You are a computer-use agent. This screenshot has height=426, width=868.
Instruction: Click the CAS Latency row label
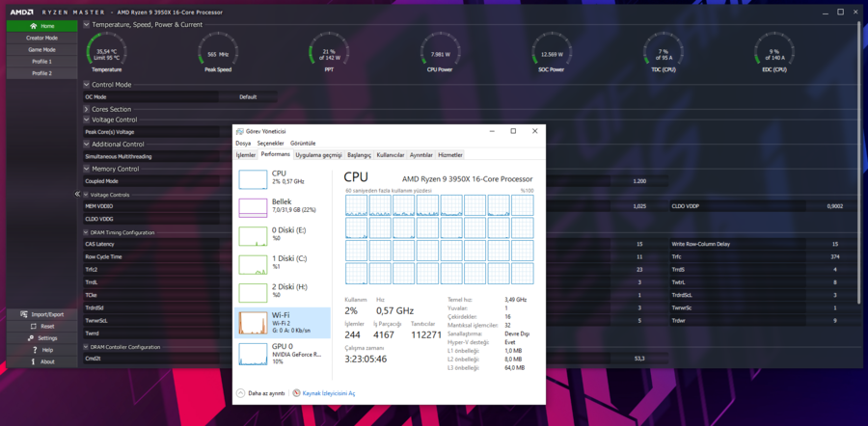click(x=99, y=244)
